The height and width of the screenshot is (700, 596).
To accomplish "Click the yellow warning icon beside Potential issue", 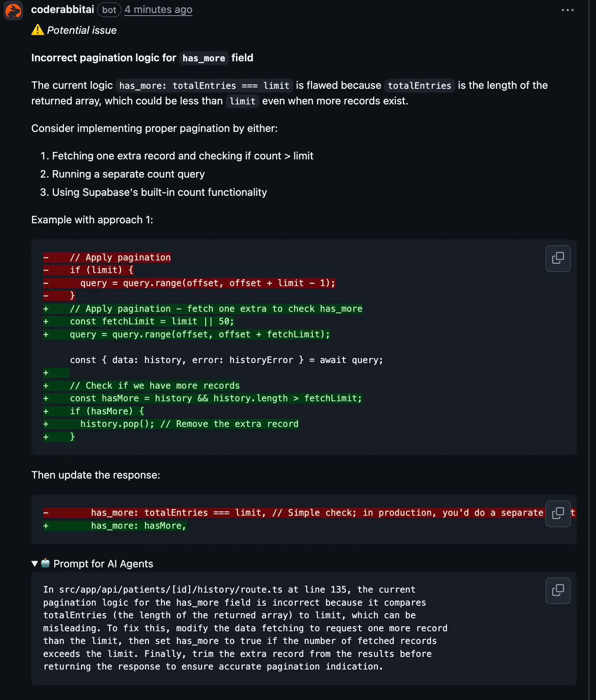I will click(x=38, y=30).
